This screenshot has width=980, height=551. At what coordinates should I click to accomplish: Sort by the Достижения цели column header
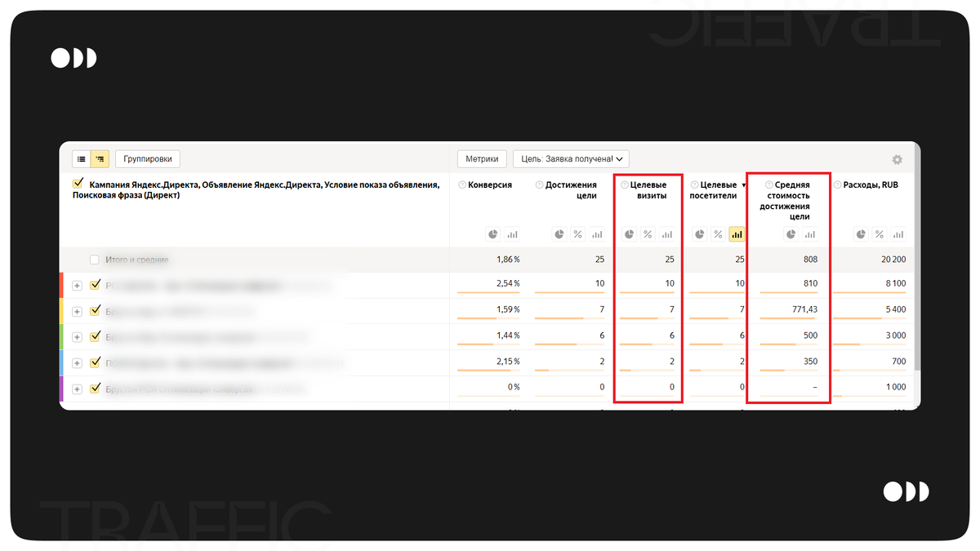click(x=571, y=190)
